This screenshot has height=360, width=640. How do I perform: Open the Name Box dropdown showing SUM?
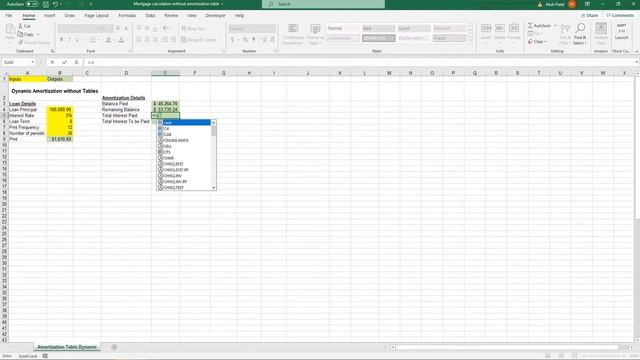click(32, 62)
